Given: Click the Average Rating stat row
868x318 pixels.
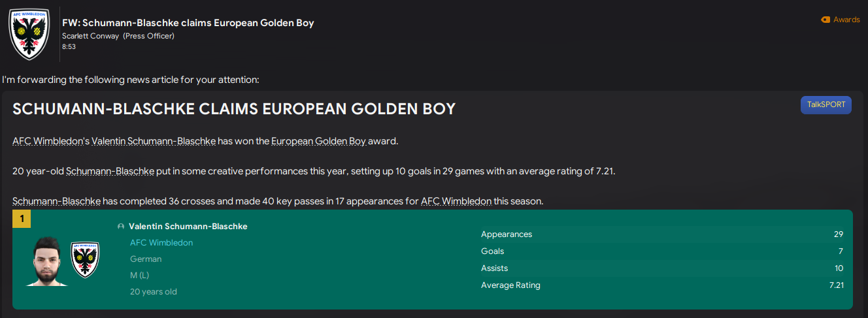Looking at the screenshot, I should click(661, 285).
